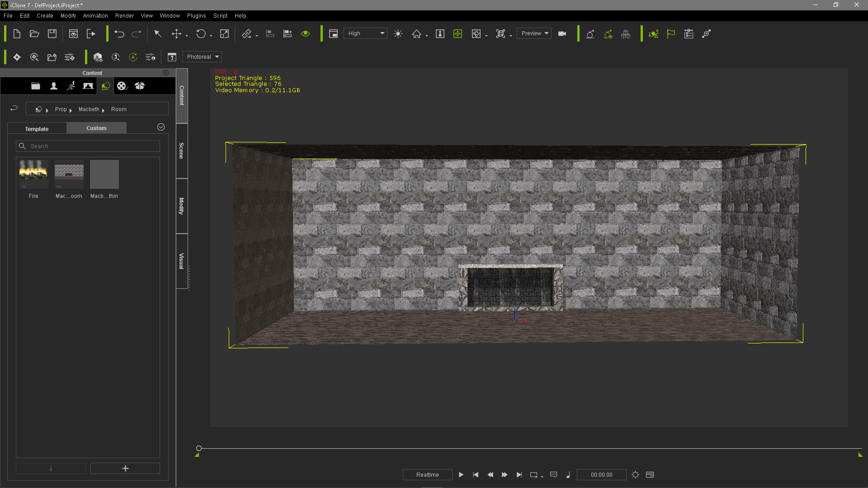Select the Actor category icon in Content

point(53,86)
